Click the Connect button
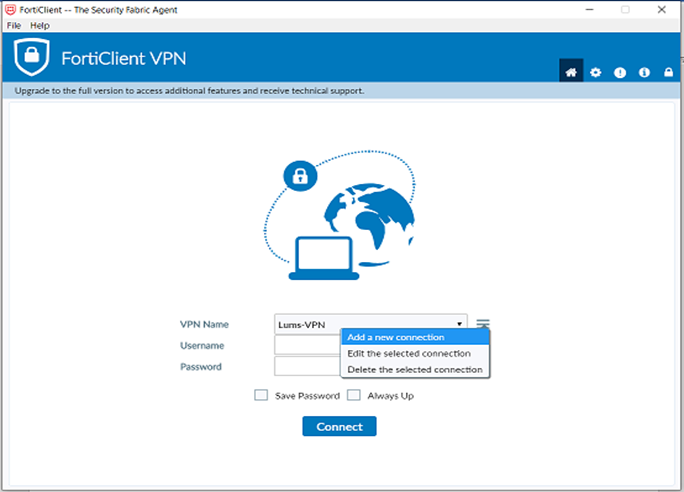Image resolution: width=684 pixels, height=492 pixels. (339, 426)
